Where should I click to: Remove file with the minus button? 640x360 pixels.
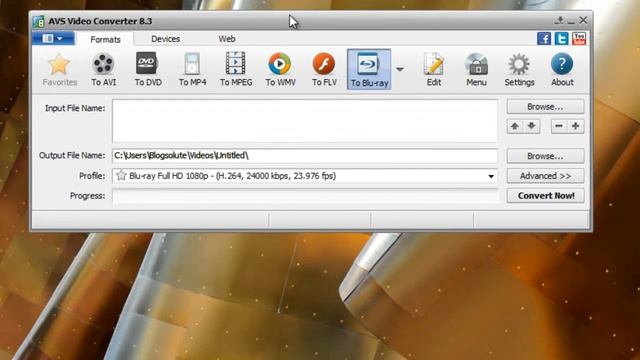(x=559, y=126)
